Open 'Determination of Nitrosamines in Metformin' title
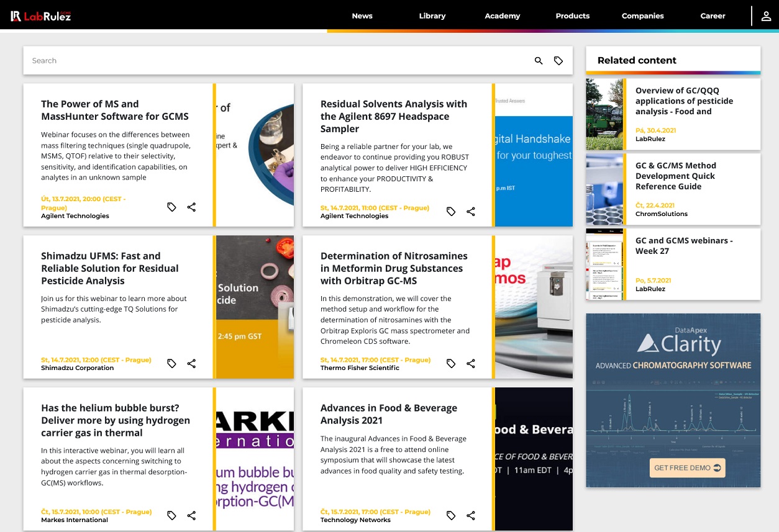The height and width of the screenshot is (532, 779). 394,268
